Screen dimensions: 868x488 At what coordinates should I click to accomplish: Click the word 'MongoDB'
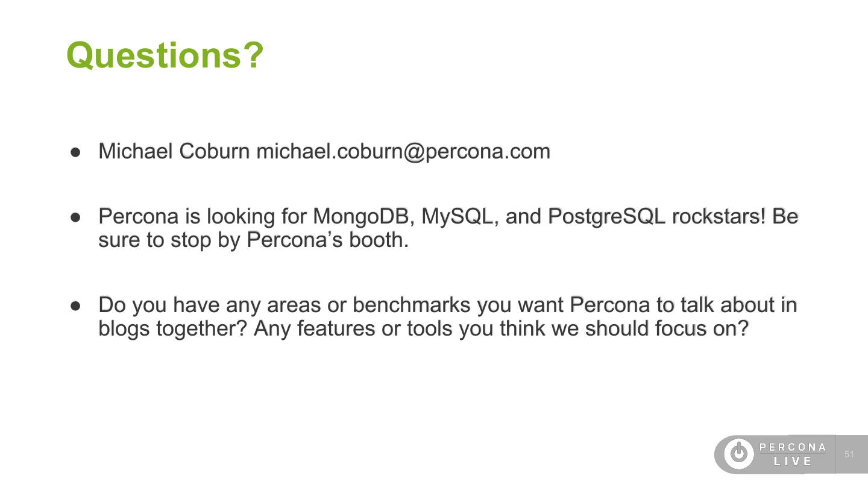point(361,216)
